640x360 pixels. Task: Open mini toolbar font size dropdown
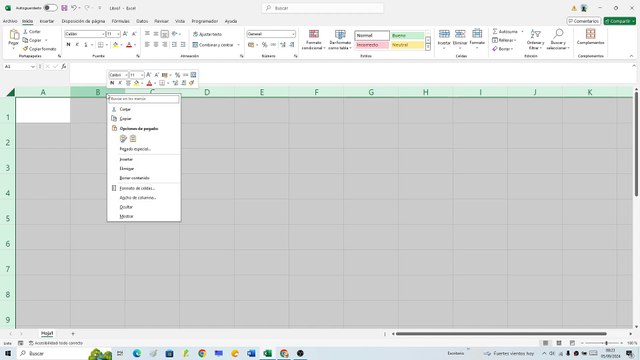pyautogui.click(x=142, y=75)
